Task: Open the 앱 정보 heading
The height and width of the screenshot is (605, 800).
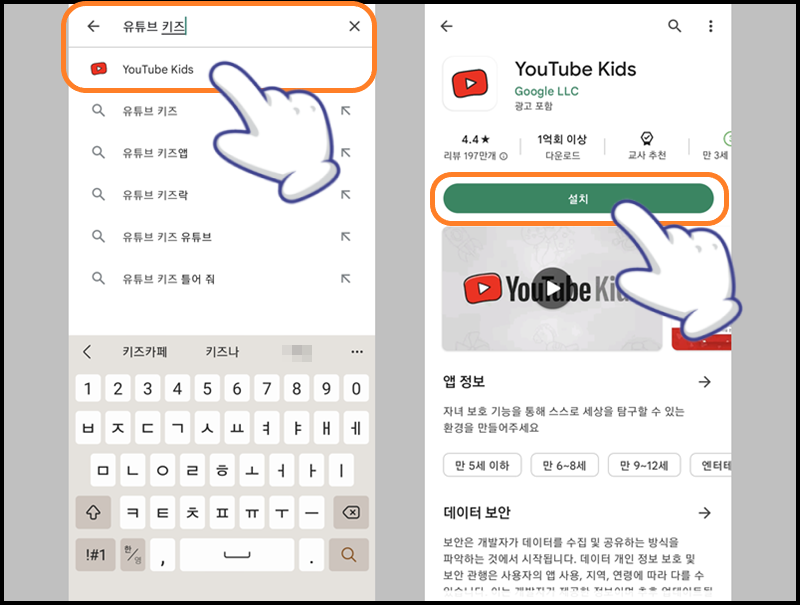Action: click(464, 382)
